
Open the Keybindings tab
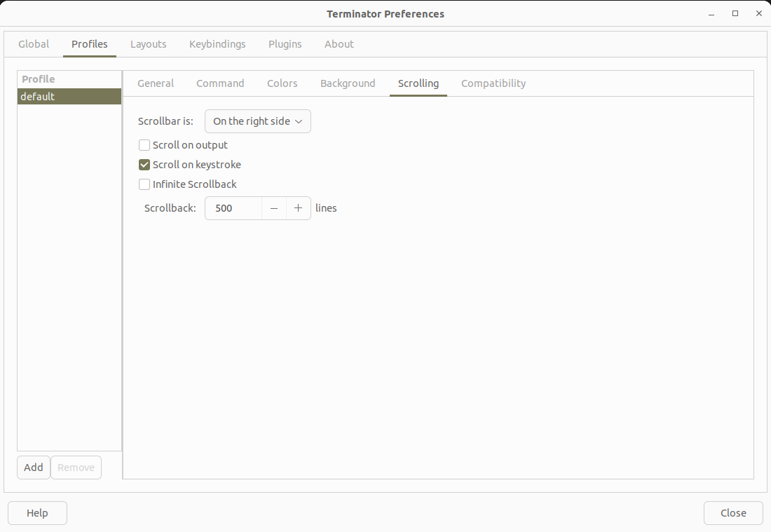(217, 44)
